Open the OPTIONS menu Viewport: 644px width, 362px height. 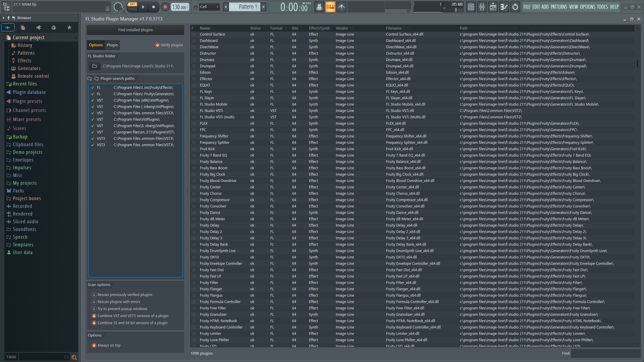click(x=587, y=7)
